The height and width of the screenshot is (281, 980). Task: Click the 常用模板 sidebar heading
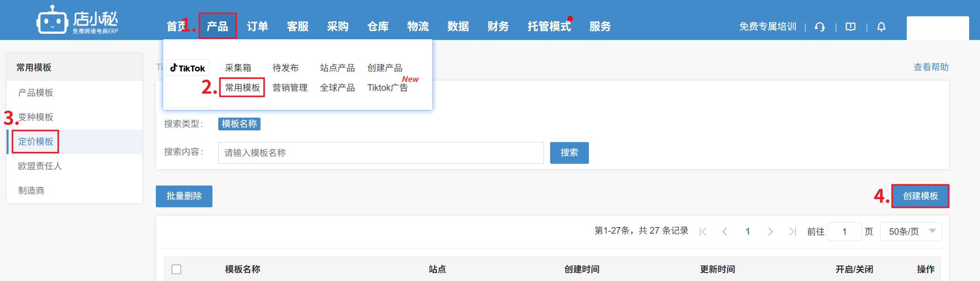point(34,68)
